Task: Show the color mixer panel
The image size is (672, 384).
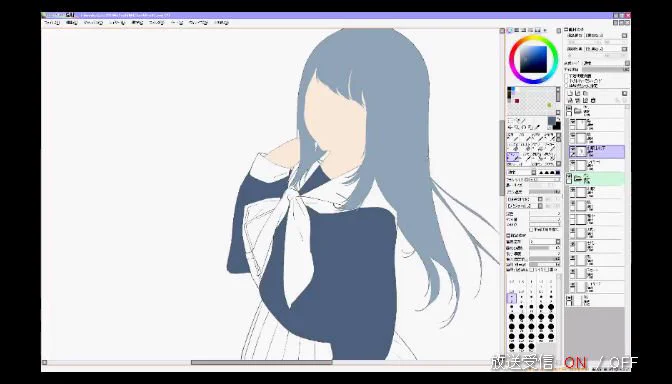Action: click(531, 30)
